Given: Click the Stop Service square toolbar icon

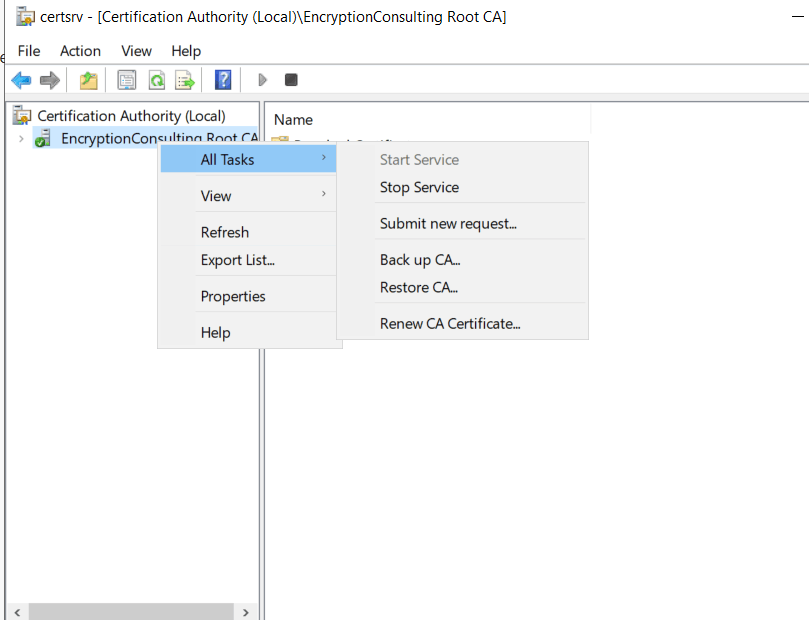Looking at the screenshot, I should point(291,80).
